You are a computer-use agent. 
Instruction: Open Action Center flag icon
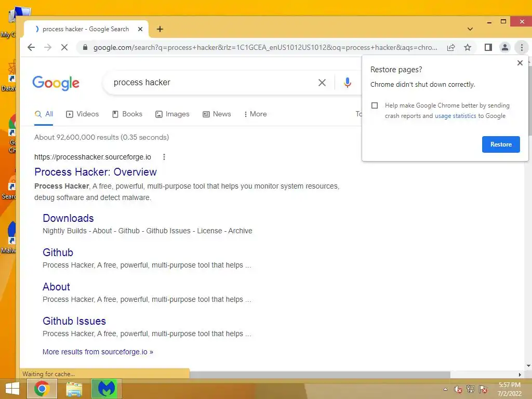coord(483,389)
